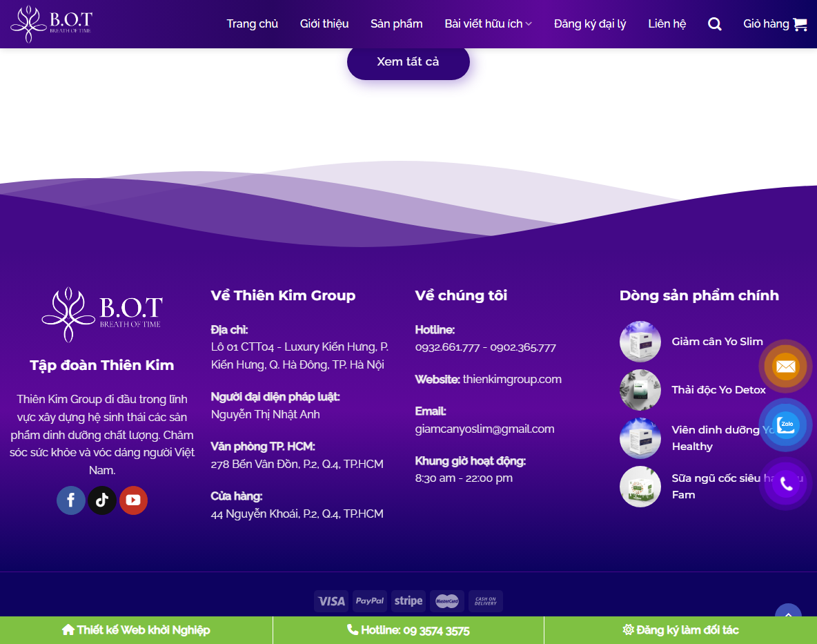Open the Facebook social icon
The width and height of the screenshot is (817, 644).
click(71, 500)
